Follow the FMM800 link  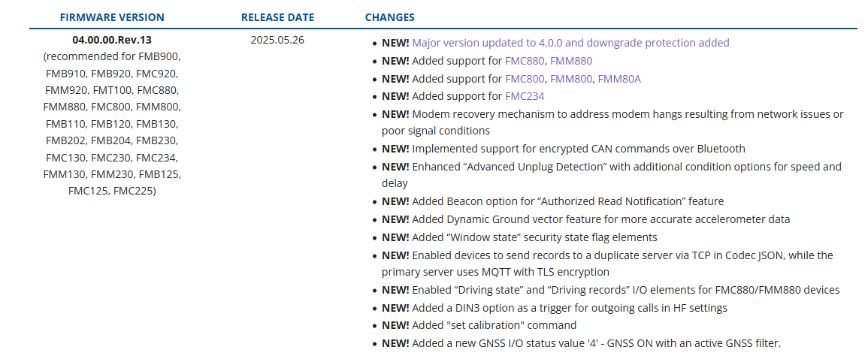[x=572, y=79]
